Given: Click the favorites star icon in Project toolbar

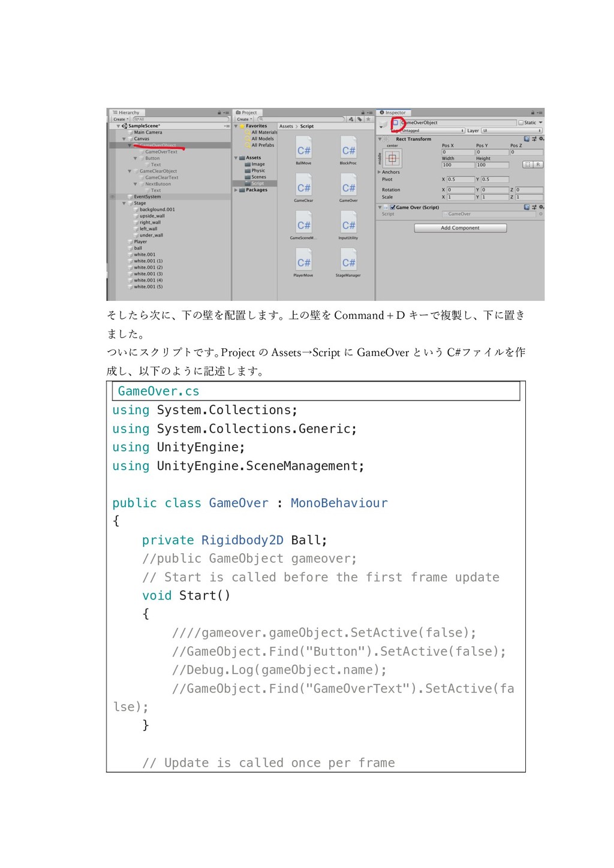Looking at the screenshot, I should [368, 119].
